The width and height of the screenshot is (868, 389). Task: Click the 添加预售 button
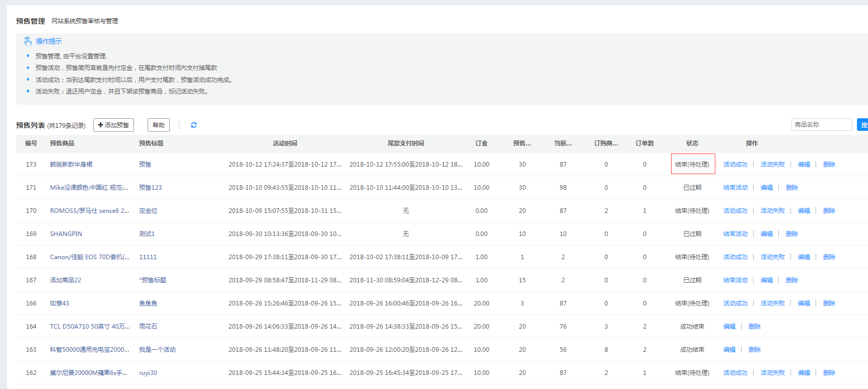coord(113,125)
